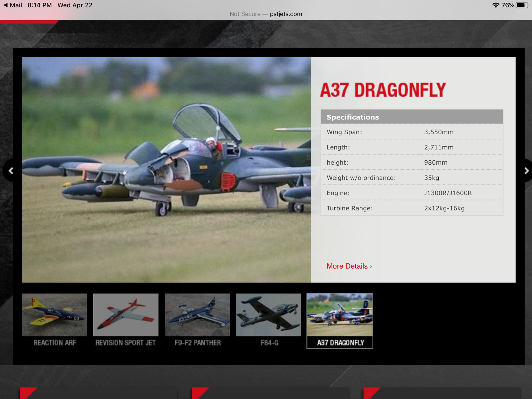Select the wing span value 3,550mm

click(x=439, y=132)
